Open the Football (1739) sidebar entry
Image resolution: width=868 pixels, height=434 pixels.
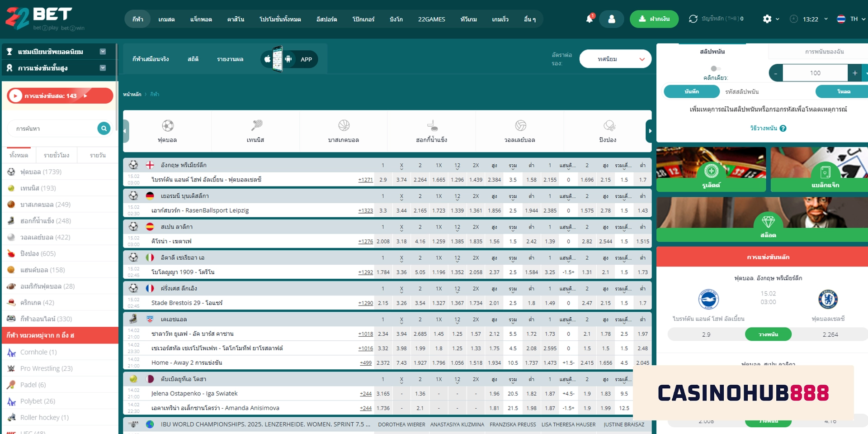(41, 172)
